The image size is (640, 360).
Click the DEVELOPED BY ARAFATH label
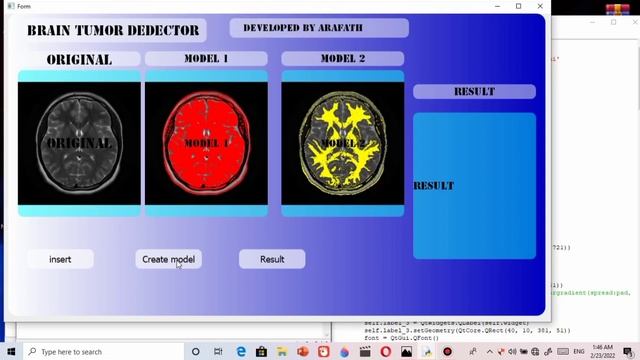[x=319, y=28]
